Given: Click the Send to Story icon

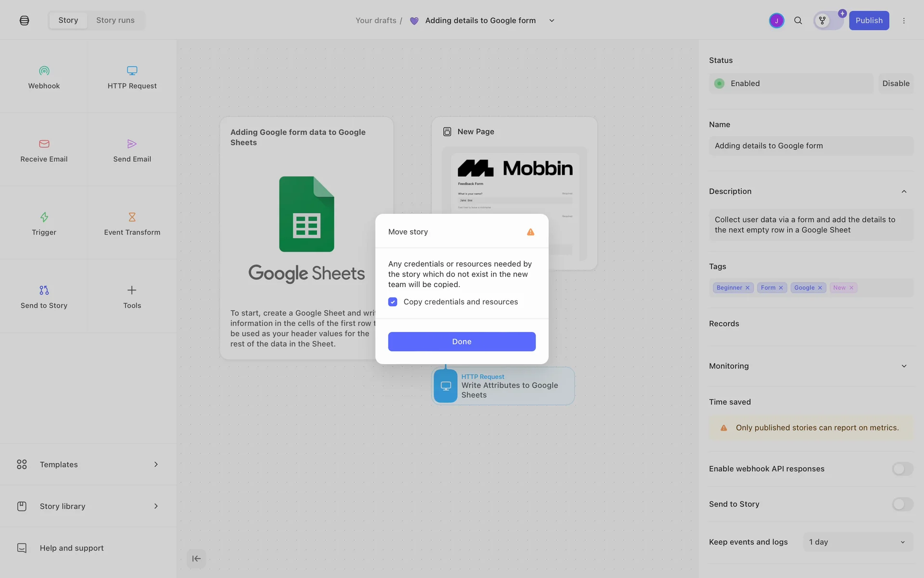Looking at the screenshot, I should [44, 290].
